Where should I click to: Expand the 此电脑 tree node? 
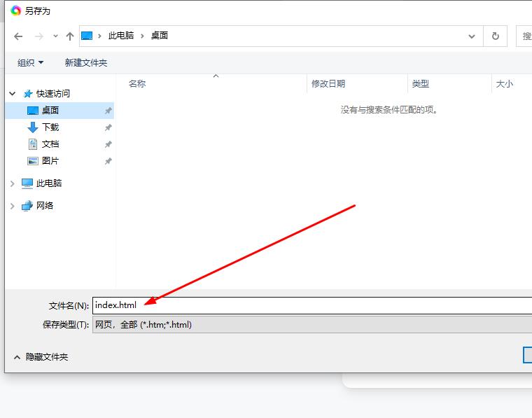[13, 184]
